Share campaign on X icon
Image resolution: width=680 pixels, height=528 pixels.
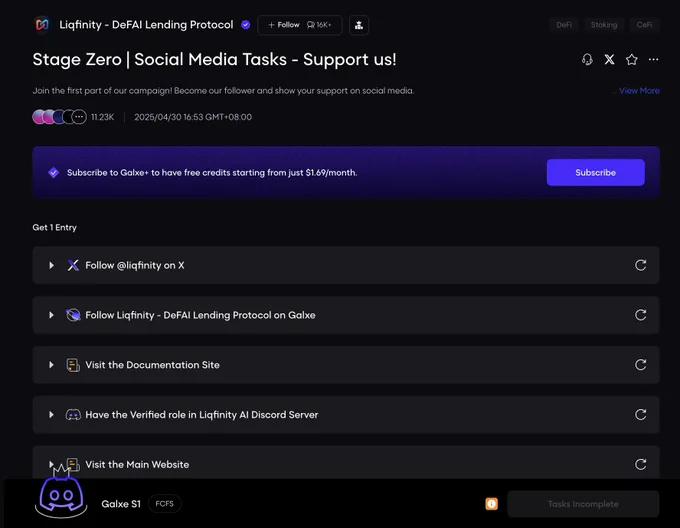(x=609, y=59)
